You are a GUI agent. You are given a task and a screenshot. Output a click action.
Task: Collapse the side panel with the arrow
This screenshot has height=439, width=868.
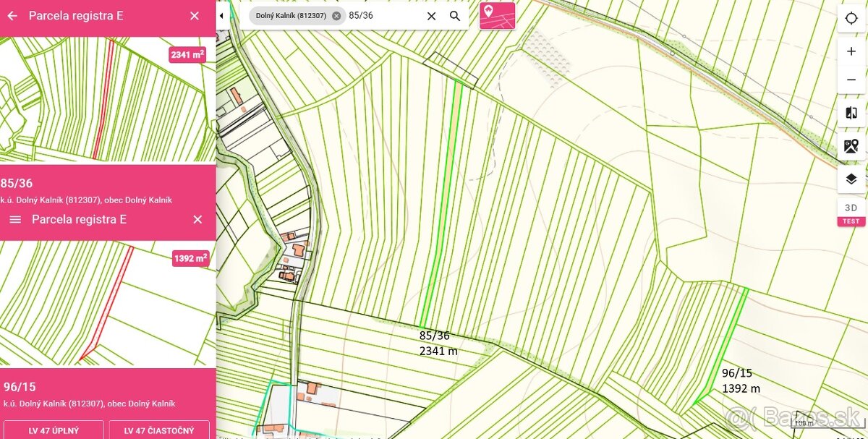pyautogui.click(x=222, y=15)
